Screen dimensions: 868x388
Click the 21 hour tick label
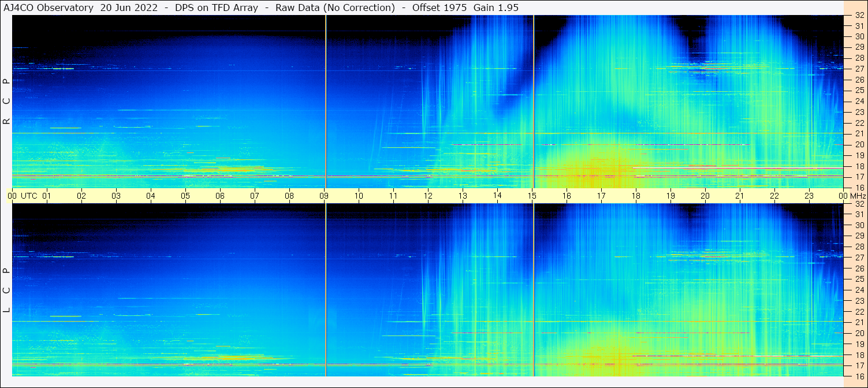(x=740, y=196)
